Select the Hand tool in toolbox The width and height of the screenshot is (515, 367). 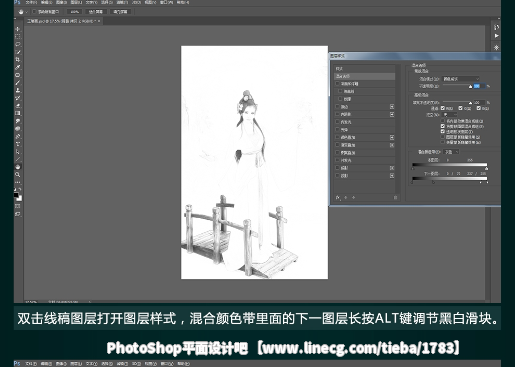tap(18, 167)
